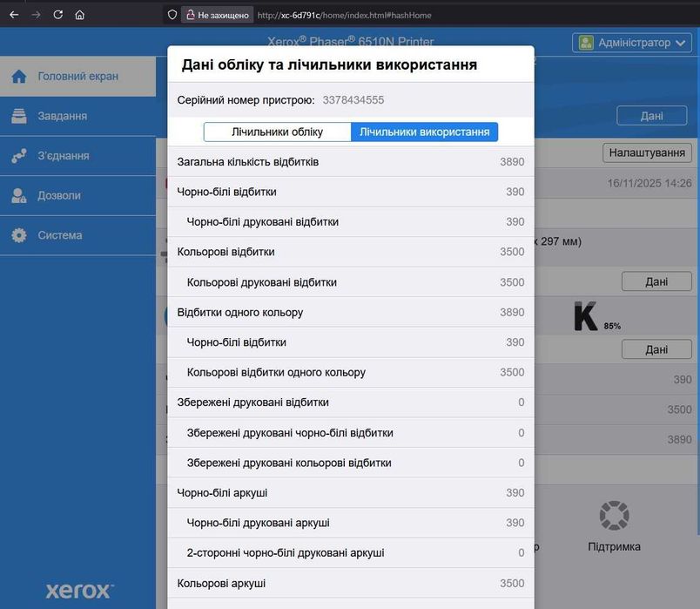The image size is (700, 609).
Task: Click the dialog title 'Дані обліку та лічильники використання'
Action: pyautogui.click(x=329, y=64)
